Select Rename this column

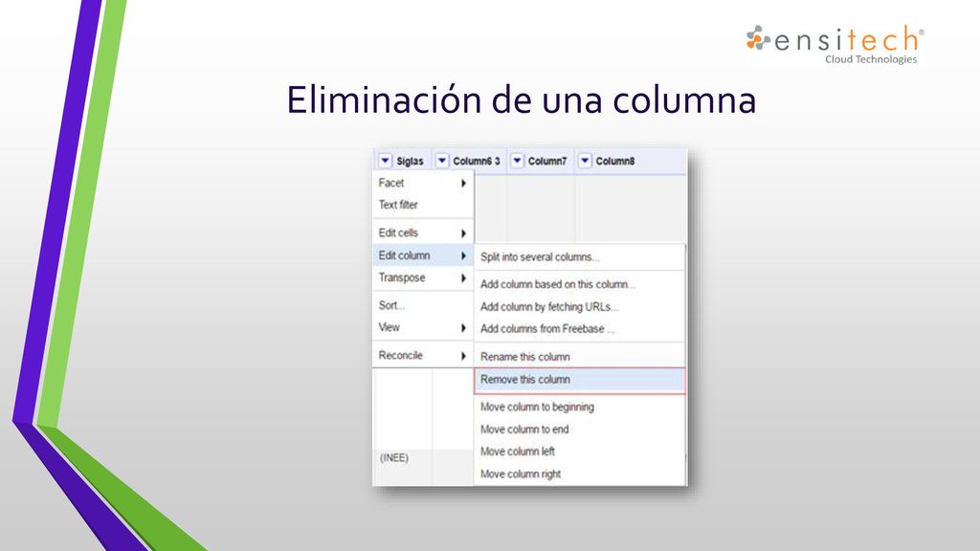tap(579, 357)
